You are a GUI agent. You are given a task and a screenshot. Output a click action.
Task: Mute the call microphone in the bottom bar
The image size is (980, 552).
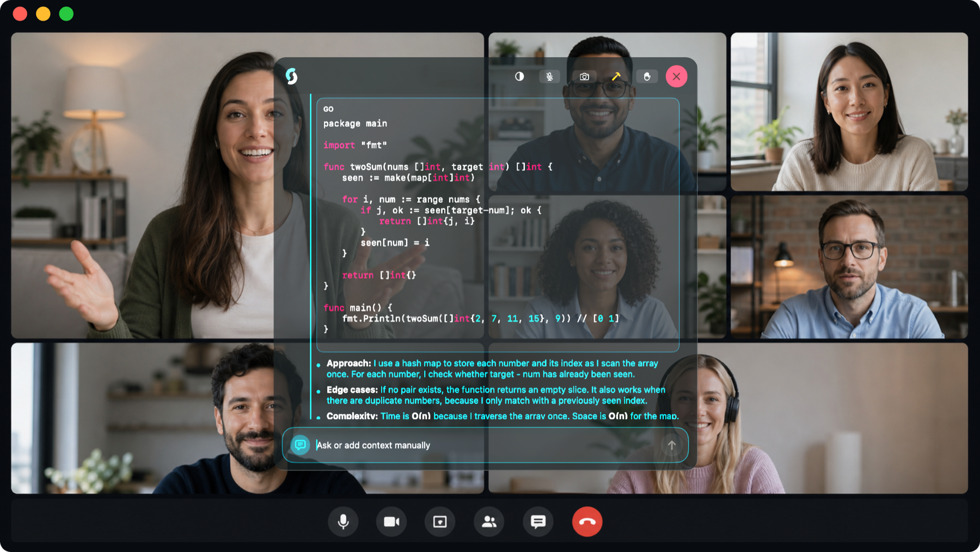coord(343,521)
